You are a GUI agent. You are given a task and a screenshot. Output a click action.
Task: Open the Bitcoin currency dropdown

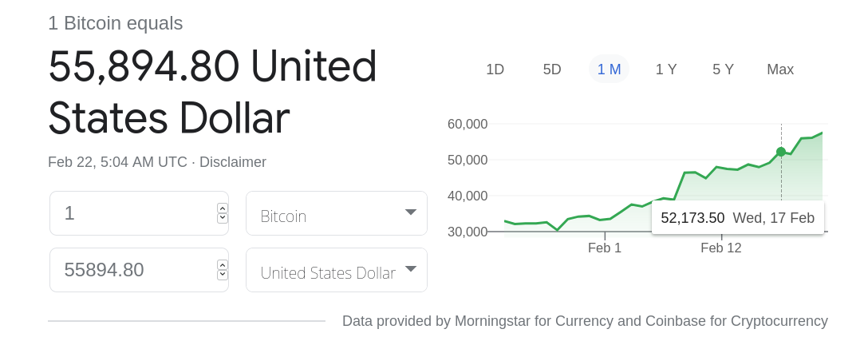[x=337, y=213]
